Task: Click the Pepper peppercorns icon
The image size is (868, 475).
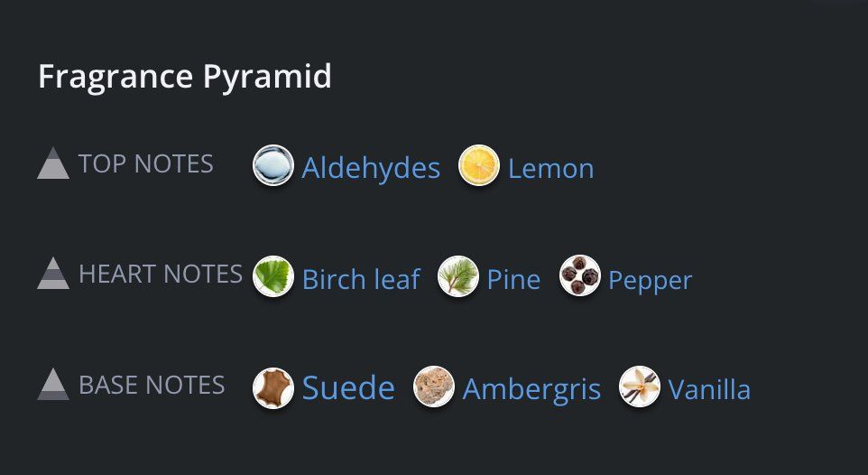Action: click(580, 275)
